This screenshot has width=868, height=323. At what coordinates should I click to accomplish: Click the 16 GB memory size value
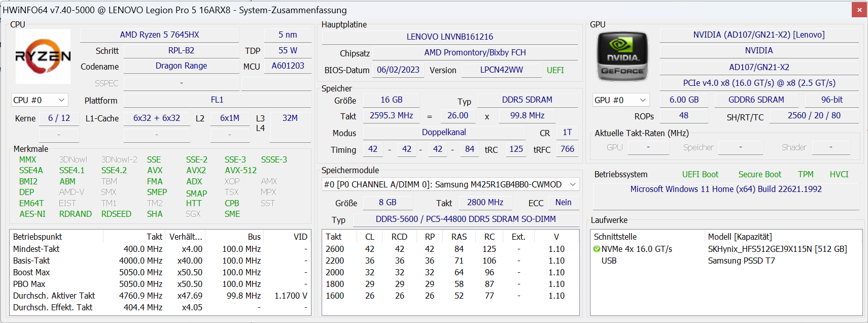click(392, 100)
